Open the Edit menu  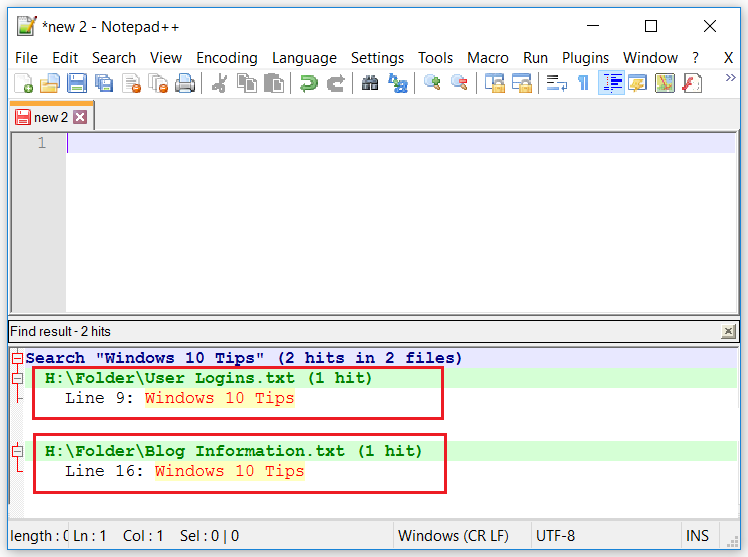65,58
